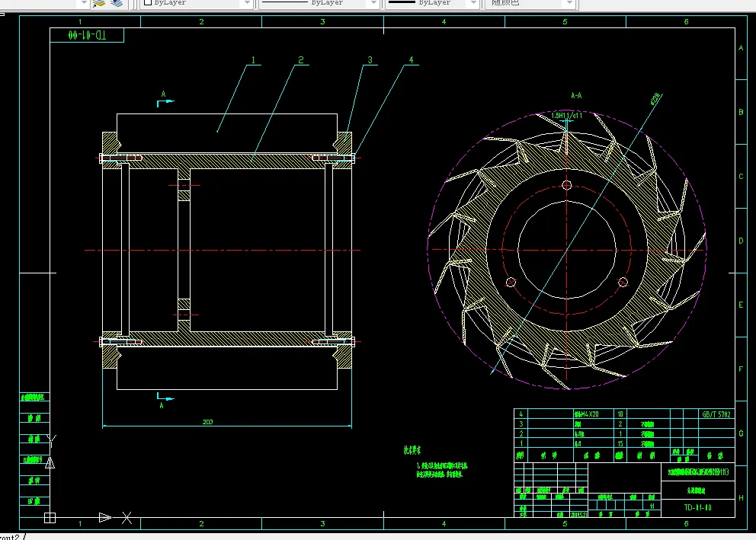
Task: Click the UCS X-axis arrow marker
Action: (105, 517)
